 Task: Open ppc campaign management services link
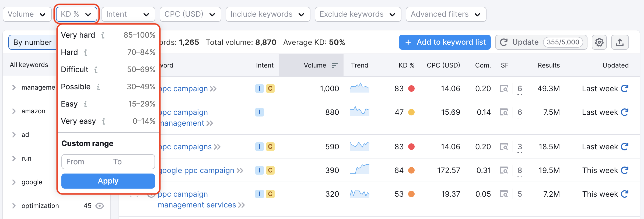pos(197,199)
